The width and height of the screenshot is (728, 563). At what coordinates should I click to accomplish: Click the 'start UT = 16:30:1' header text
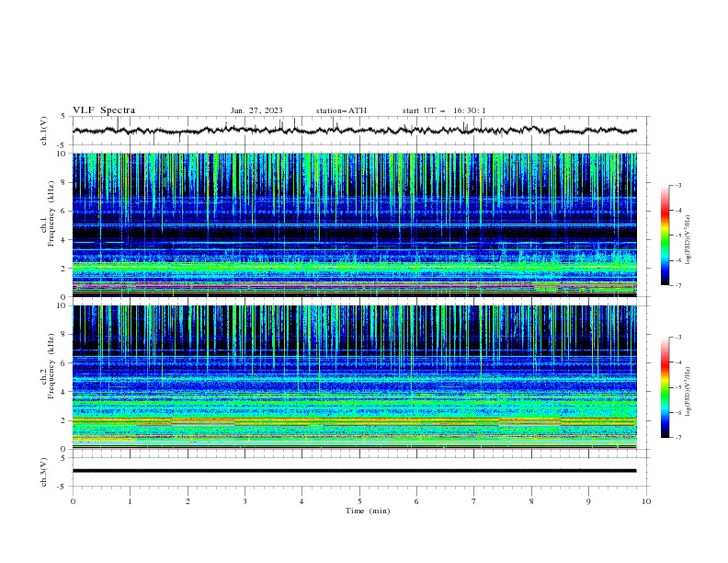(x=444, y=110)
